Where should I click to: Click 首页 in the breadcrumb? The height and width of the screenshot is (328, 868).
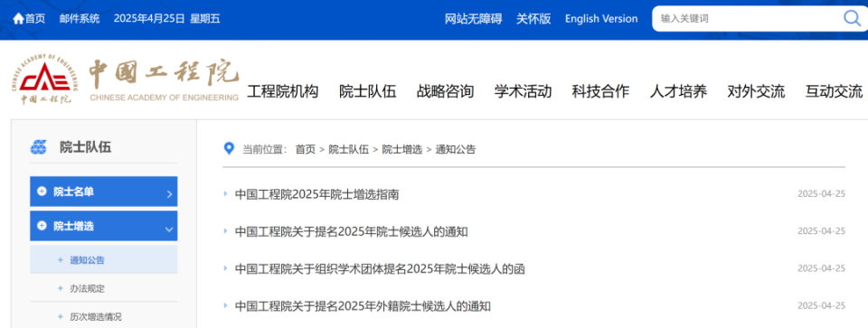[x=305, y=149]
